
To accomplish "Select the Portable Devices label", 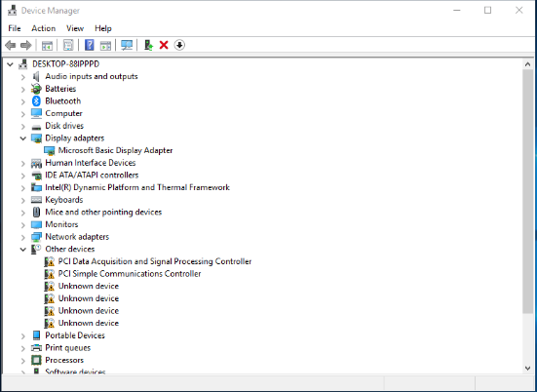I will tap(75, 335).
